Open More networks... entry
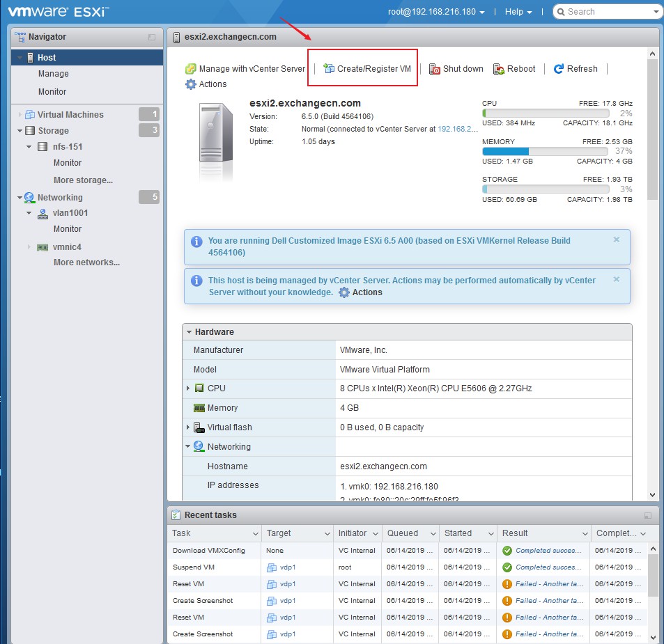The image size is (664, 644). tap(86, 262)
